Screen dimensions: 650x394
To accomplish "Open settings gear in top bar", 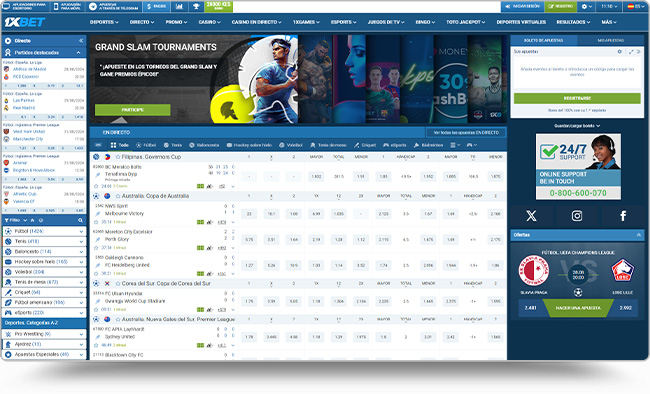I will pos(586,6).
